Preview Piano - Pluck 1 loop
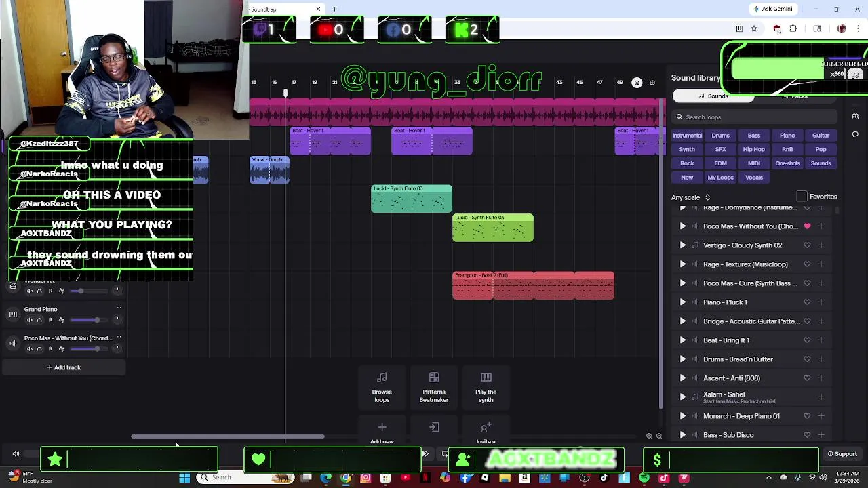 click(683, 302)
